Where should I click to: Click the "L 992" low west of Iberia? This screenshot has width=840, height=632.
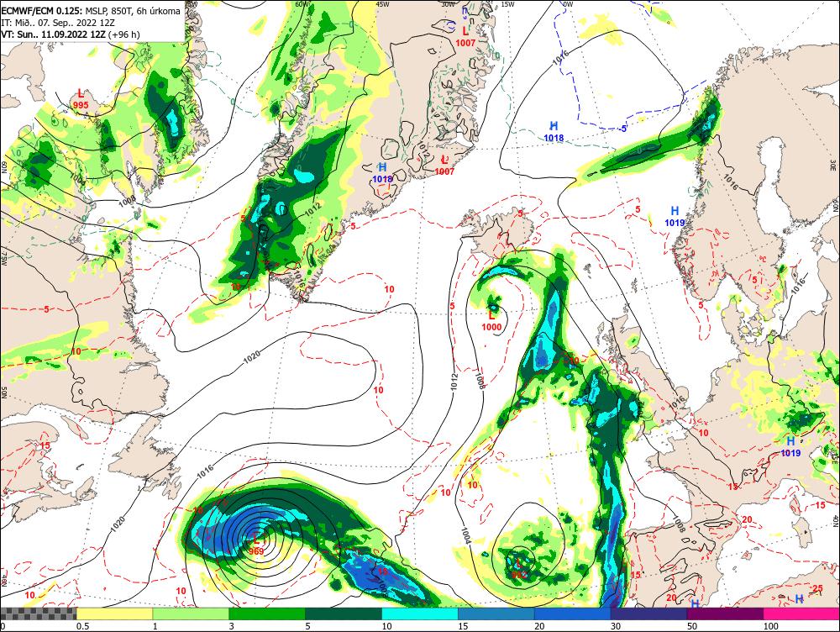tap(518, 569)
